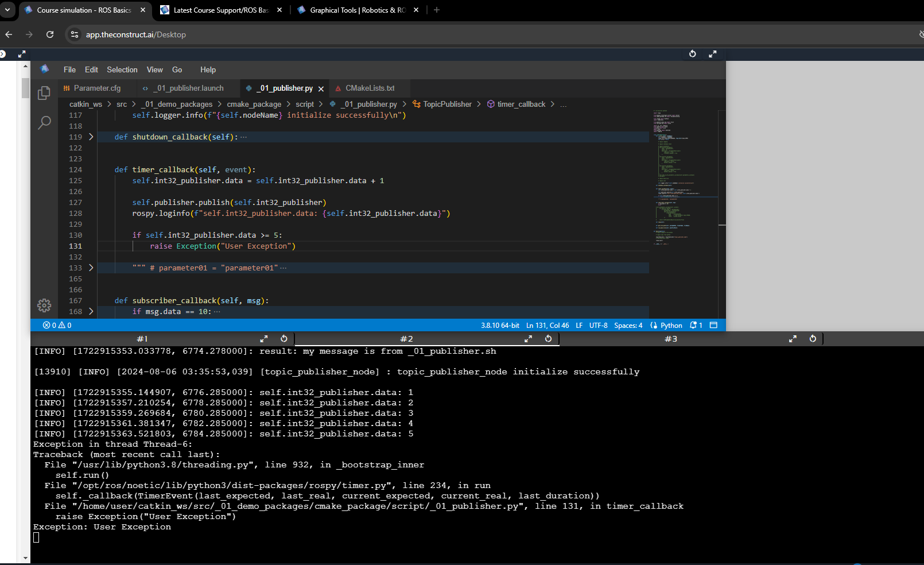Open the Go menu
The width and height of the screenshot is (924, 565).
tap(177, 69)
